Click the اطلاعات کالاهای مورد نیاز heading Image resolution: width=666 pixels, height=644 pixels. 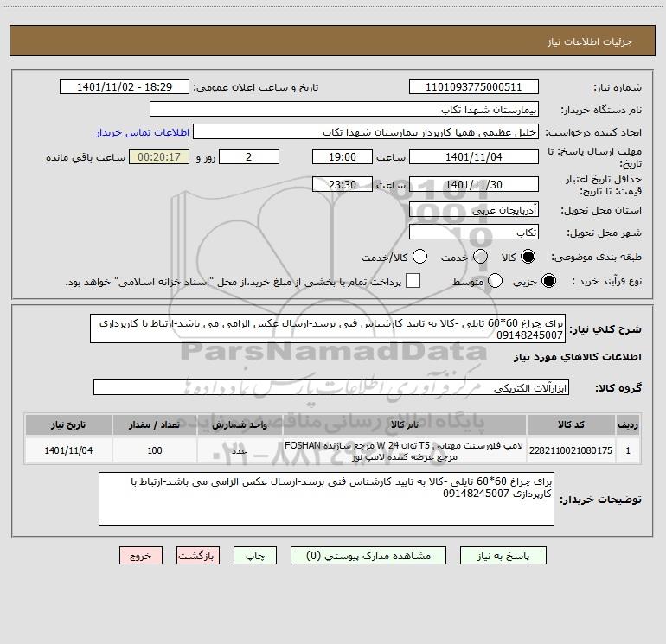578,357
